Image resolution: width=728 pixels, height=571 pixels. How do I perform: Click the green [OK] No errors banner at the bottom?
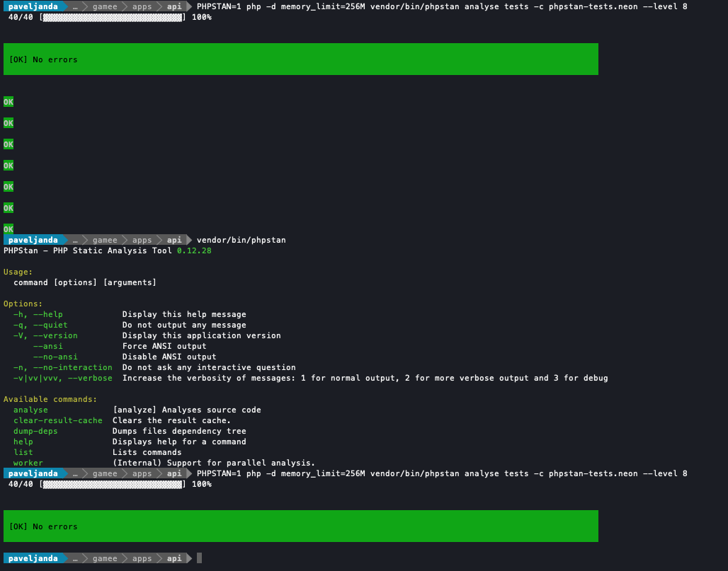(300, 526)
